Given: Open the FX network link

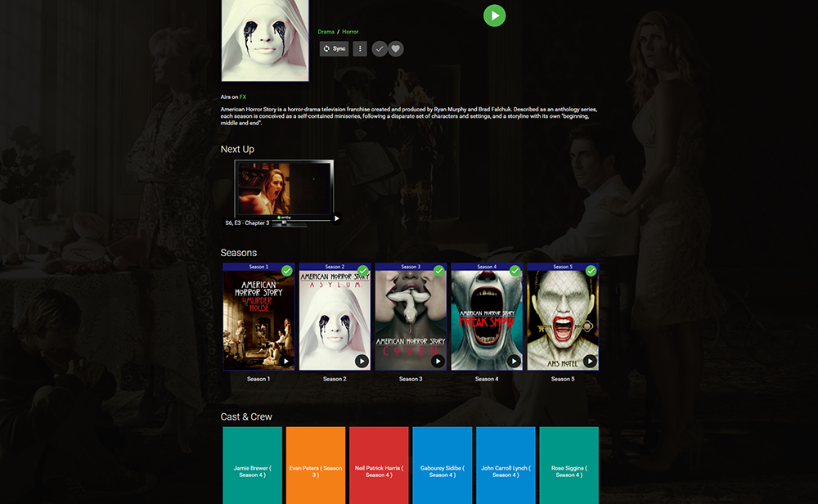Looking at the screenshot, I should click(243, 97).
